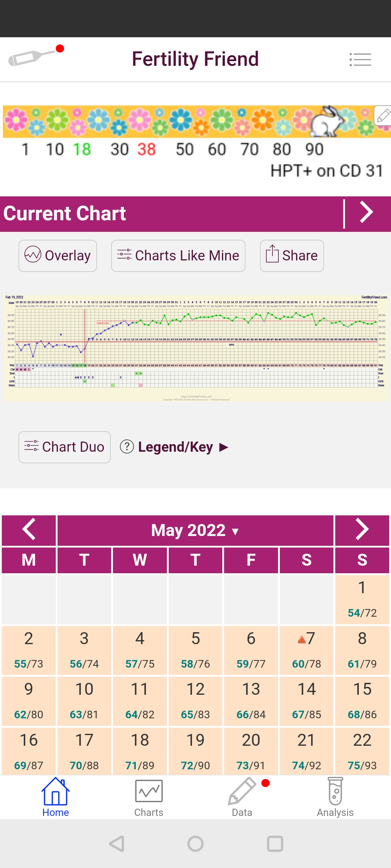The height and width of the screenshot is (868, 391).
Task: Open the Data tab
Action: [x=242, y=797]
